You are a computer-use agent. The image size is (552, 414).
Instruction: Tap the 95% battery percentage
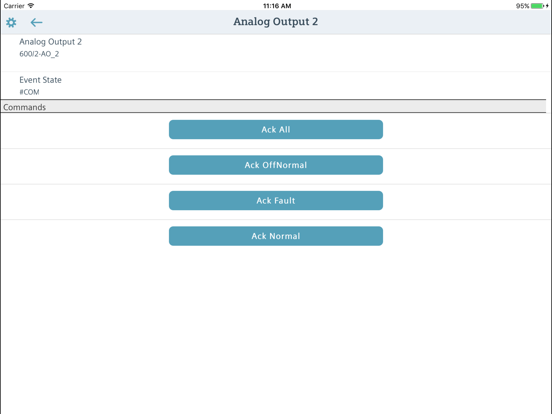click(x=522, y=6)
